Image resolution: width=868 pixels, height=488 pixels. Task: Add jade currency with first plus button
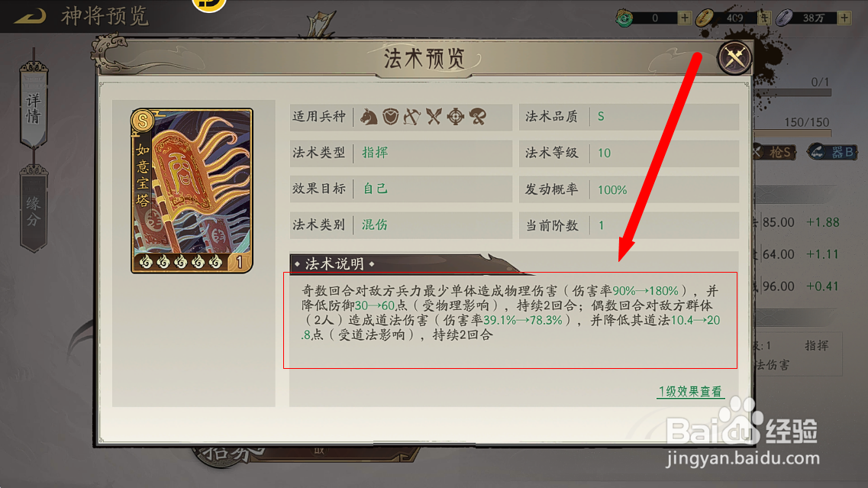pyautogui.click(x=685, y=18)
